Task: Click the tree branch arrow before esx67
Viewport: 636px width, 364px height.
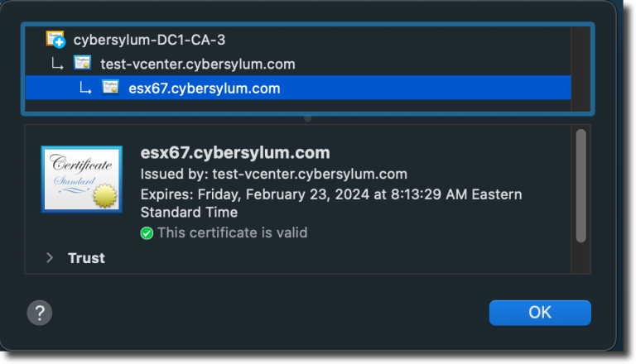Action: pyautogui.click(x=84, y=88)
